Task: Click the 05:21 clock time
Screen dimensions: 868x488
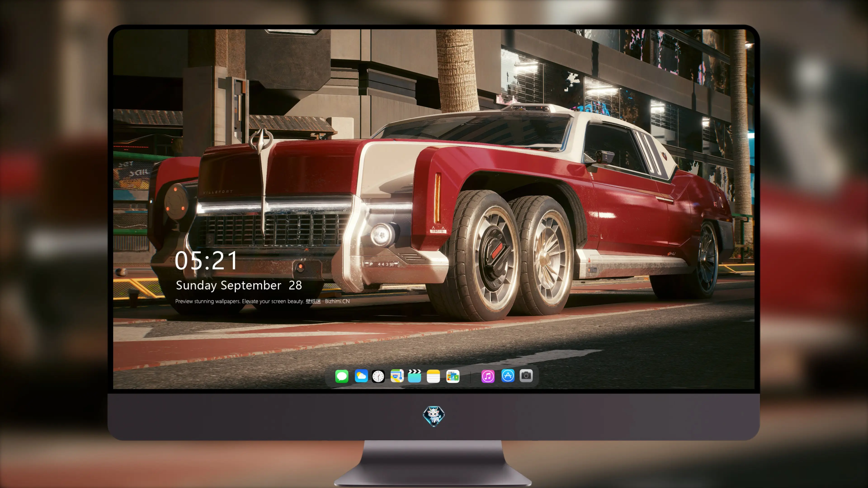Action: tap(206, 260)
